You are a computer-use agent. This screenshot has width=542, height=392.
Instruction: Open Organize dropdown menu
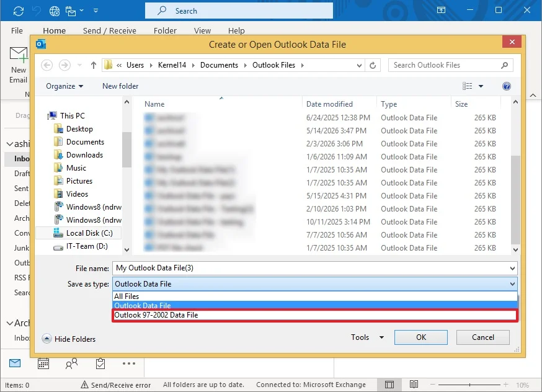64,86
